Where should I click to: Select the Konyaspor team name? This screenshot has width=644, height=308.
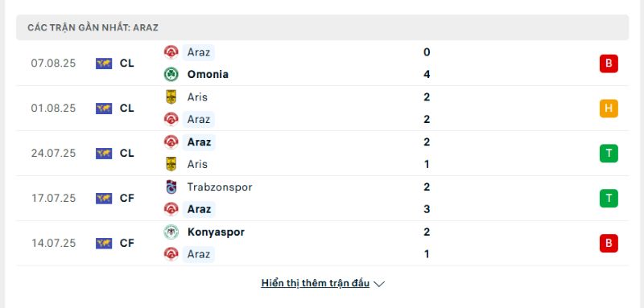216,232
